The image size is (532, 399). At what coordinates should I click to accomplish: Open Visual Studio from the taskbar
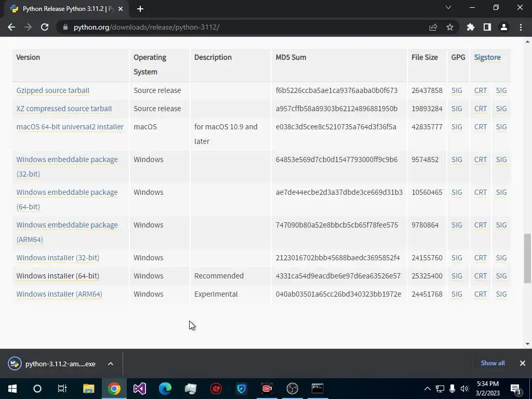(x=139, y=389)
